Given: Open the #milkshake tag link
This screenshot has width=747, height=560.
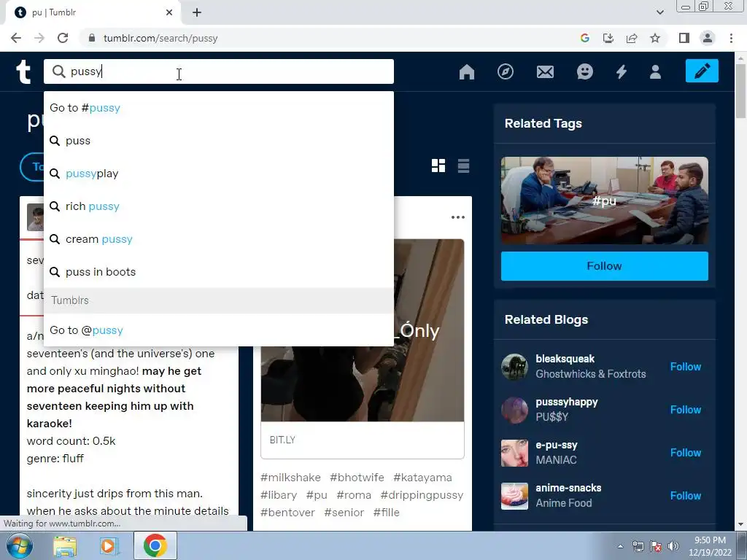Looking at the screenshot, I should [290, 477].
